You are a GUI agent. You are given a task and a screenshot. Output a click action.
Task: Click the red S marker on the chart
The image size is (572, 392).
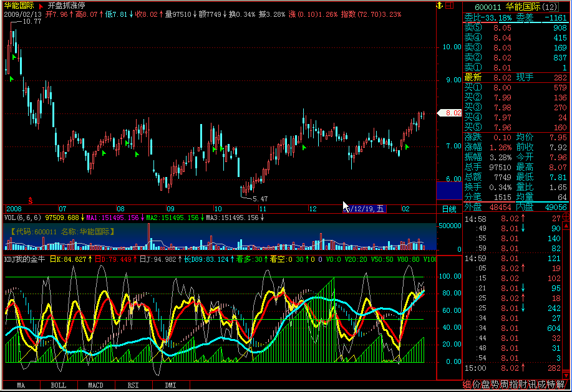tap(31, 201)
